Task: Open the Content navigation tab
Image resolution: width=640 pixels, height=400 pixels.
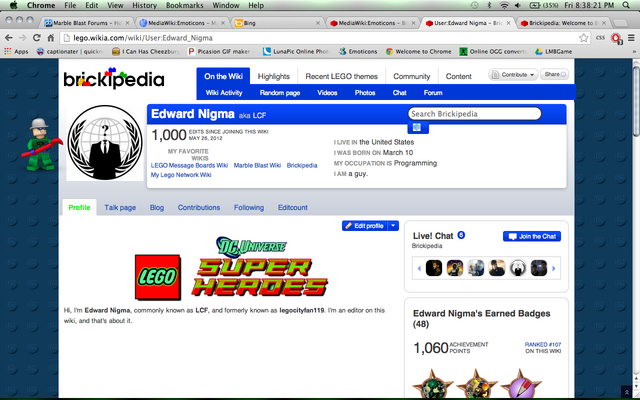Action: 458,76
